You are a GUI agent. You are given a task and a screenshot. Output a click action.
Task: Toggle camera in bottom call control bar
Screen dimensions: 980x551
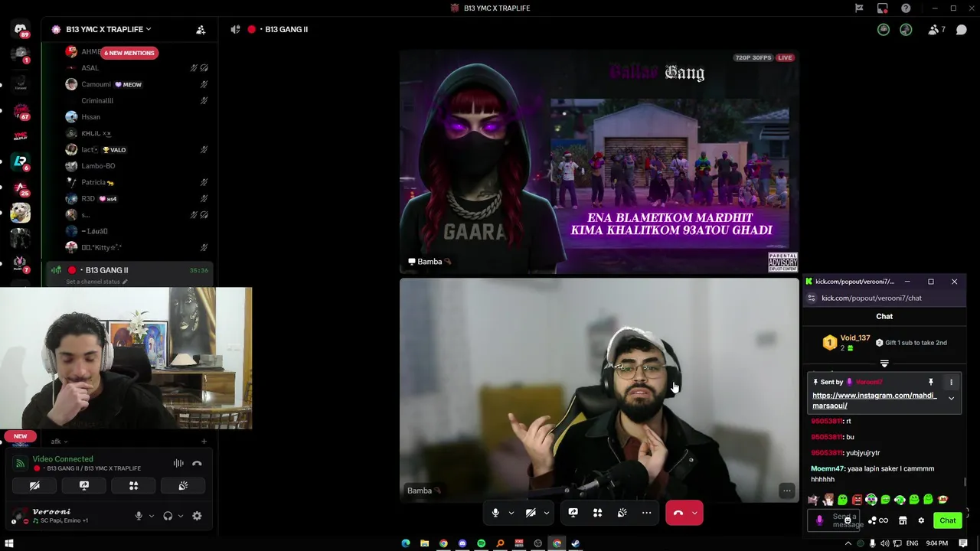point(531,513)
